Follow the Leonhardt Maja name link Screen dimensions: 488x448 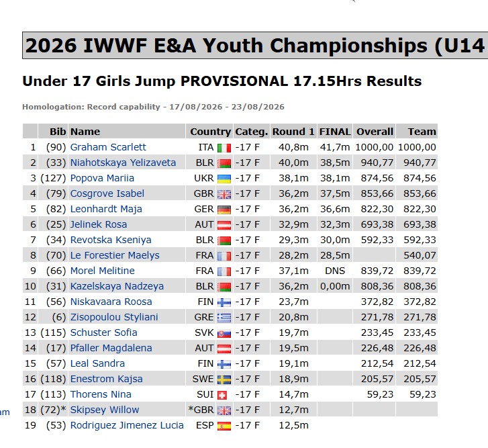(106, 209)
